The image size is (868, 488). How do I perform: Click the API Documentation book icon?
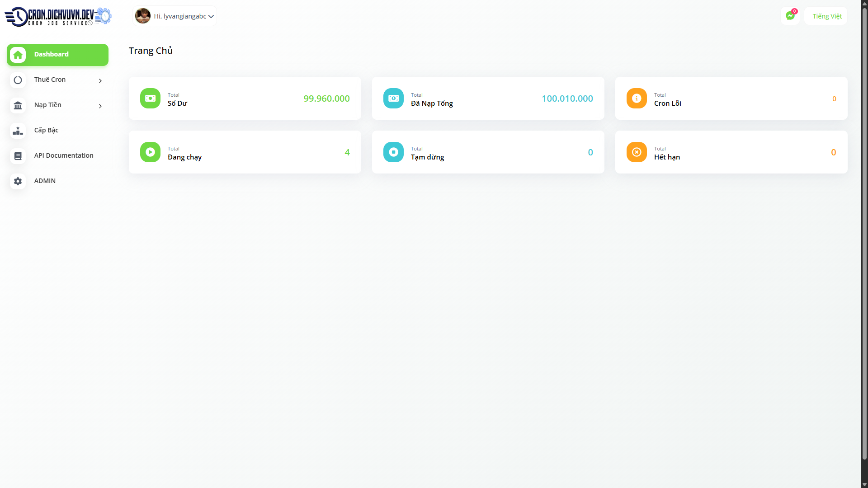click(x=18, y=156)
